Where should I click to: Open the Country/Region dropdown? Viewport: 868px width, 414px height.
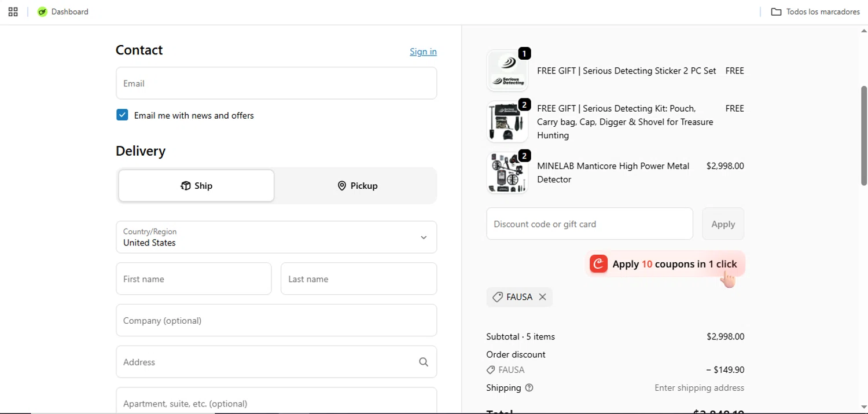pos(276,237)
